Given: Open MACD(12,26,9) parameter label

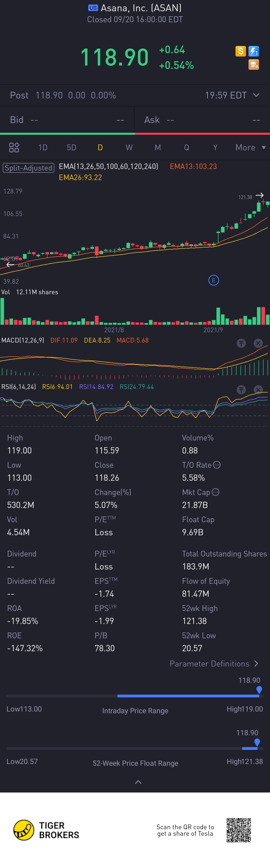Looking at the screenshot, I should tap(22, 340).
